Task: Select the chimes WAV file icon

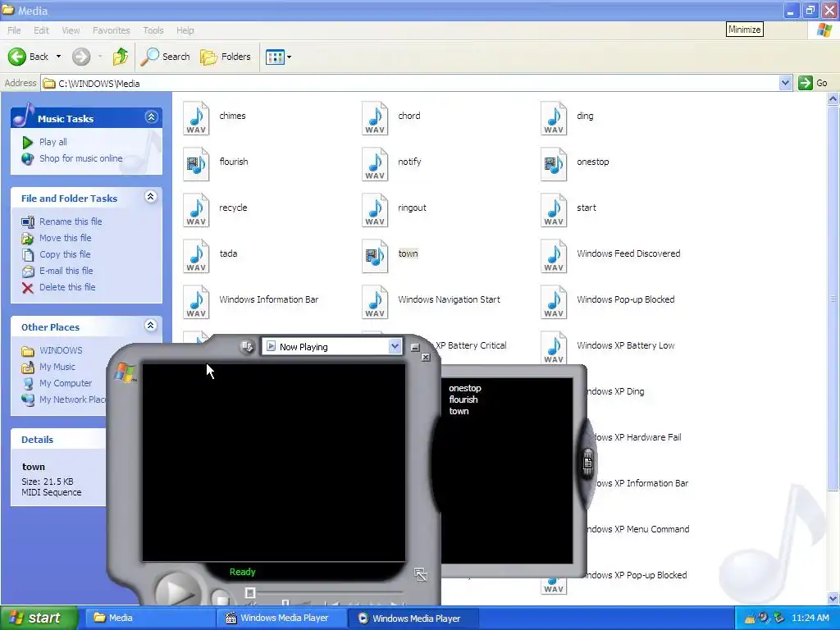Action: point(196,118)
